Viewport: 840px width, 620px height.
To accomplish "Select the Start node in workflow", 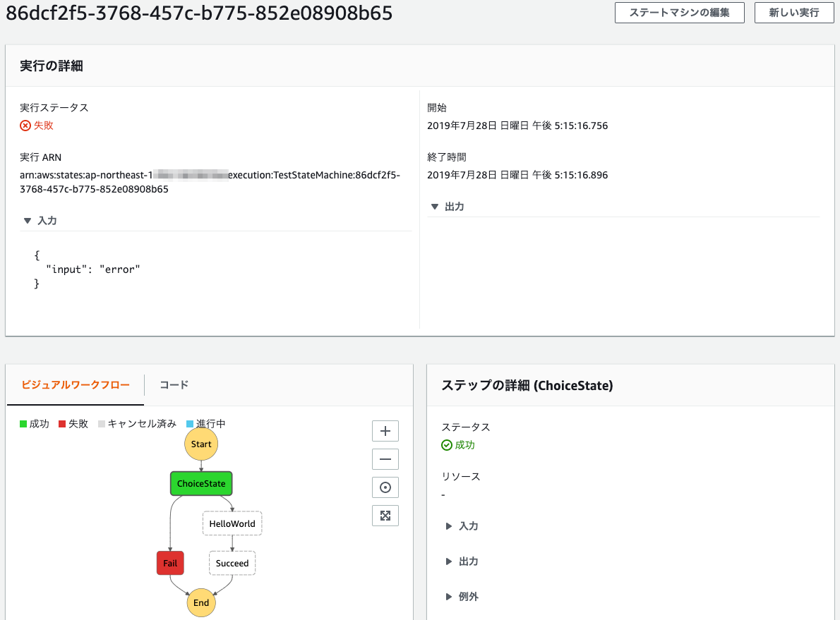I will pos(201,444).
